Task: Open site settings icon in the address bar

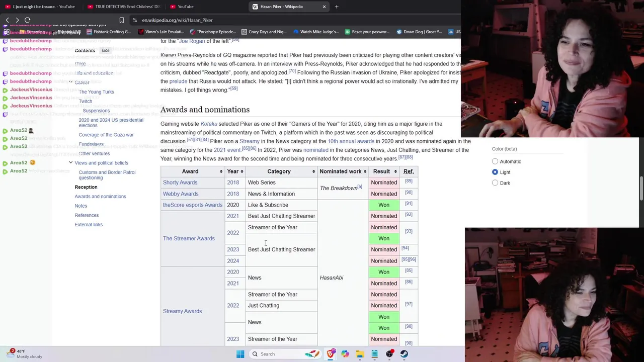Action: click(x=135, y=20)
